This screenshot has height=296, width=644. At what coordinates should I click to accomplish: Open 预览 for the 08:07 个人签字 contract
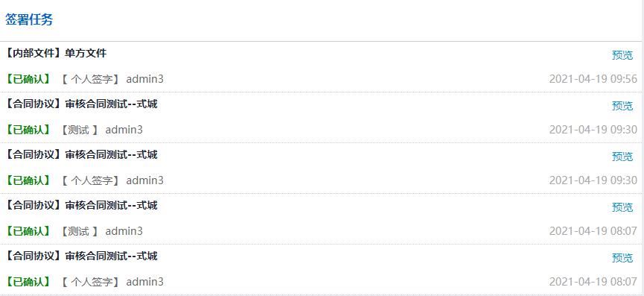point(622,258)
